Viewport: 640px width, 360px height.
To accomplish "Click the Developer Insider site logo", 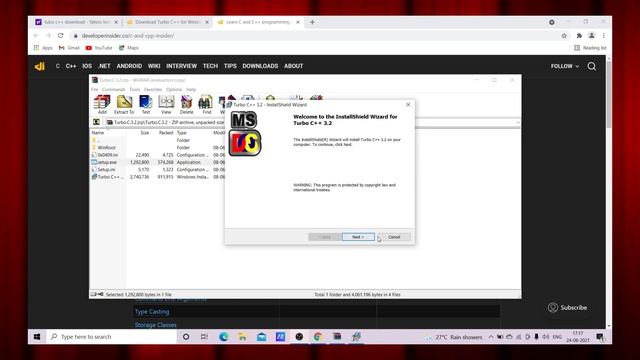I will click(40, 66).
